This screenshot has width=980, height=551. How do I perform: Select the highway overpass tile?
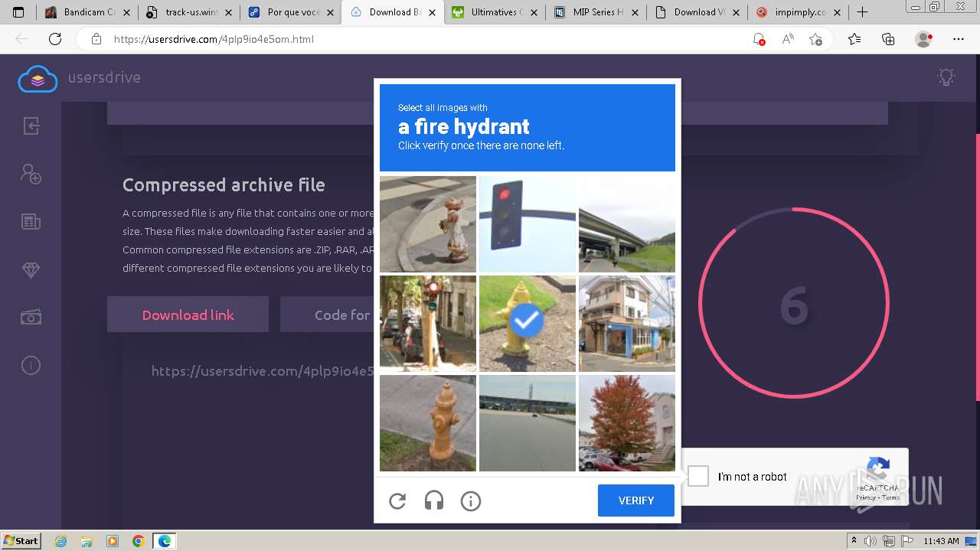627,224
